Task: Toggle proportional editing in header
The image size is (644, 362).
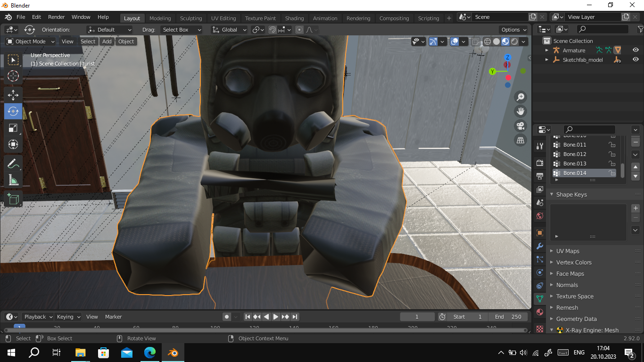Action: point(299,30)
